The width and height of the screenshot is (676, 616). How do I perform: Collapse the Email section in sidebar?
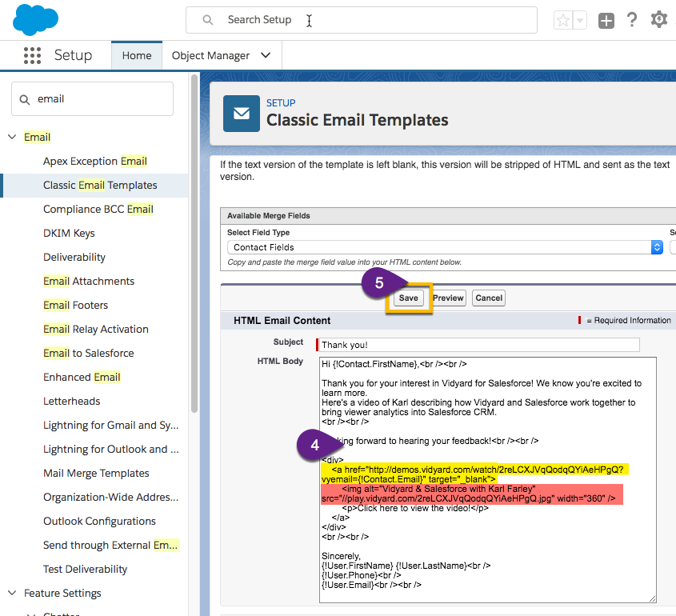12,137
